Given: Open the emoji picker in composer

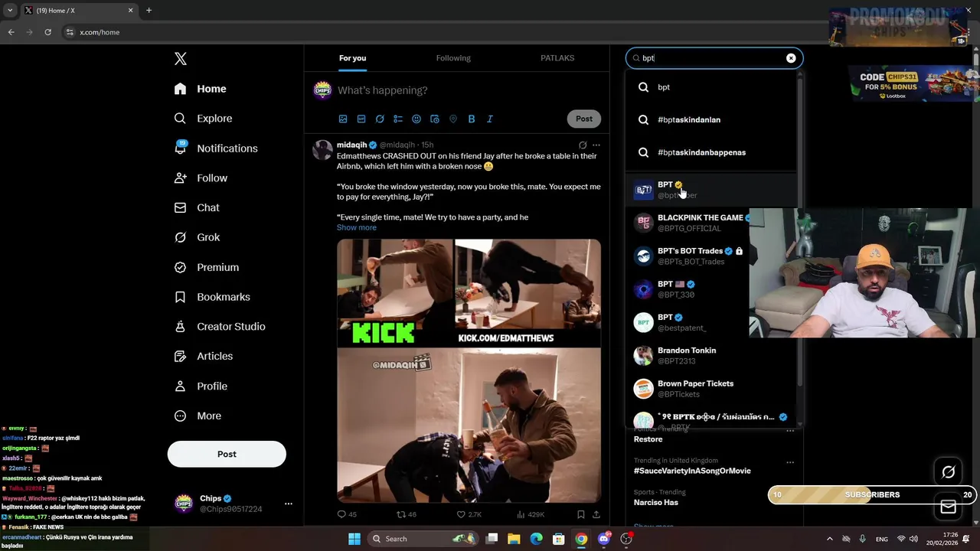Looking at the screenshot, I should (416, 119).
